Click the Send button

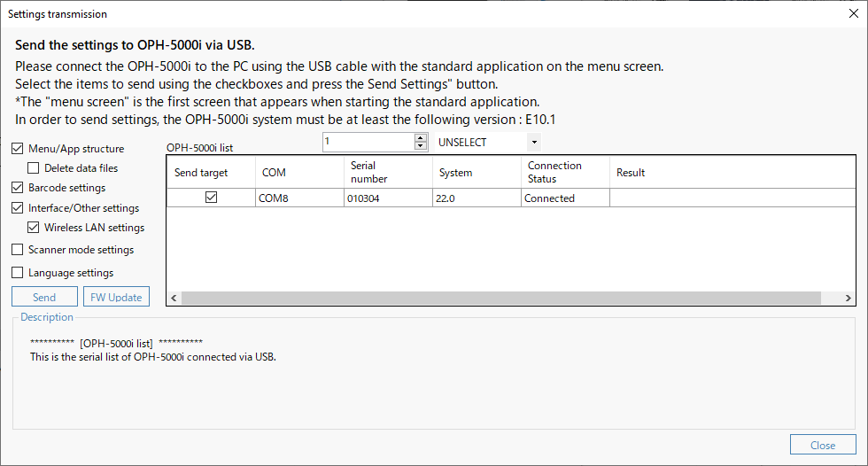click(x=44, y=297)
